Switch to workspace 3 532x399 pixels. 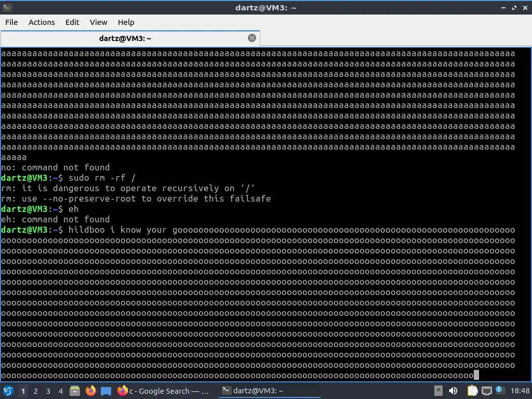point(48,391)
